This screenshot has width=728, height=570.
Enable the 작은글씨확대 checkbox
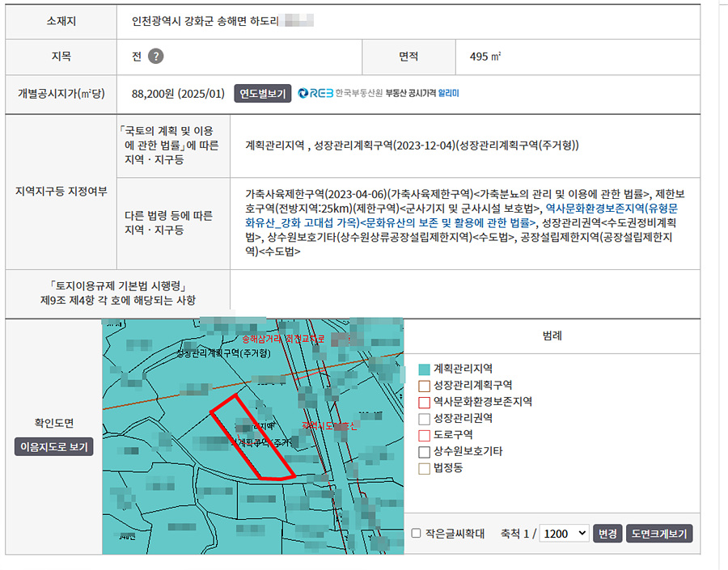[416, 534]
